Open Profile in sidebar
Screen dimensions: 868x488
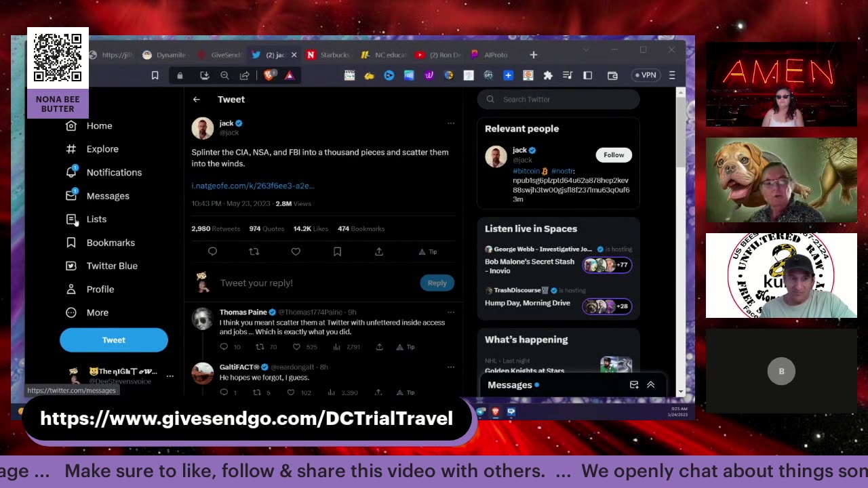[x=90, y=289]
